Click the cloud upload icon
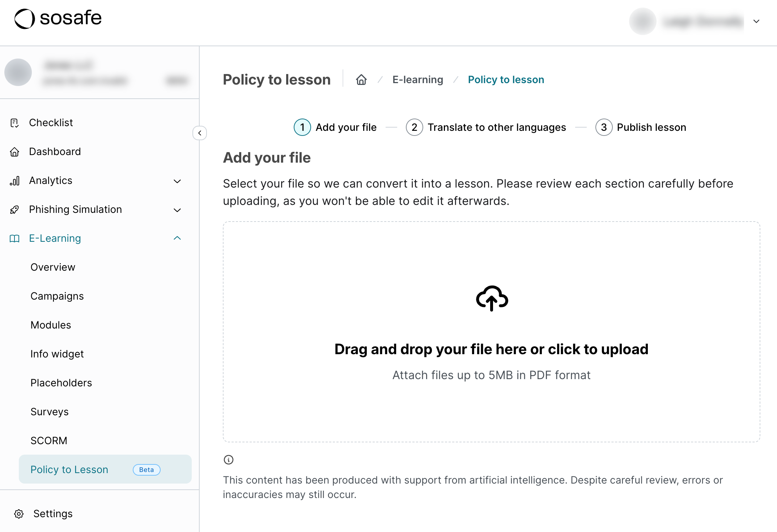 tap(492, 298)
